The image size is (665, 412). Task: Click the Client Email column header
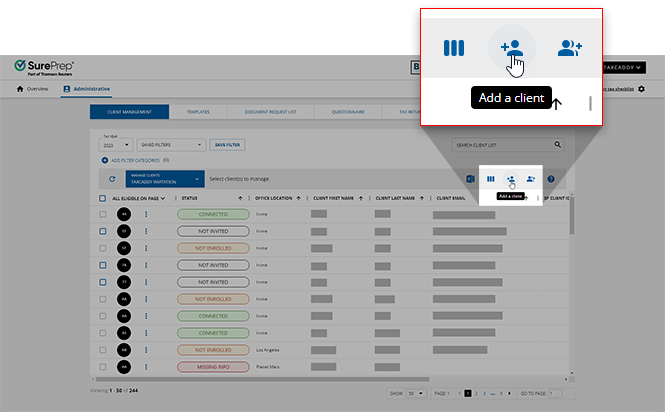451,198
